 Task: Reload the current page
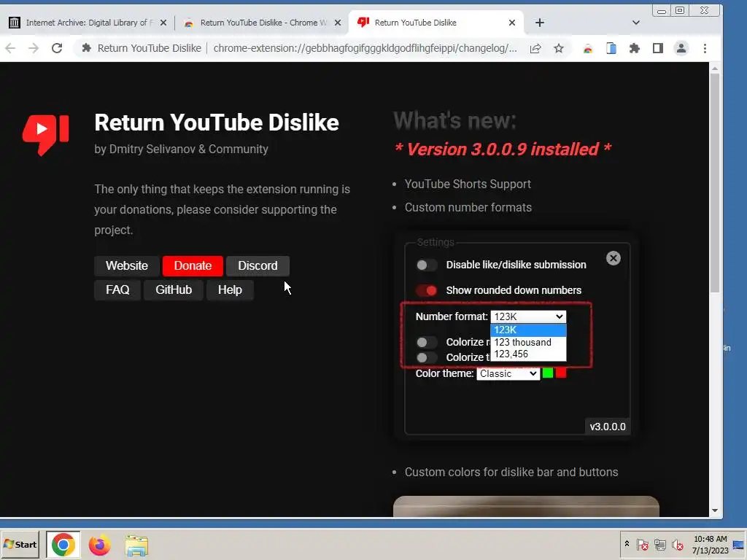click(57, 48)
